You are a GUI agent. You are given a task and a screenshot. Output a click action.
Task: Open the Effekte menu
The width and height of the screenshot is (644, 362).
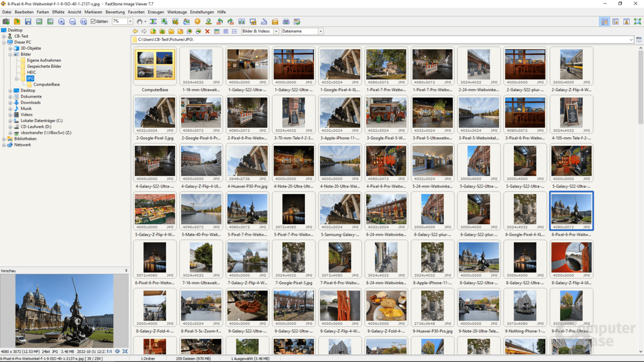tap(58, 12)
